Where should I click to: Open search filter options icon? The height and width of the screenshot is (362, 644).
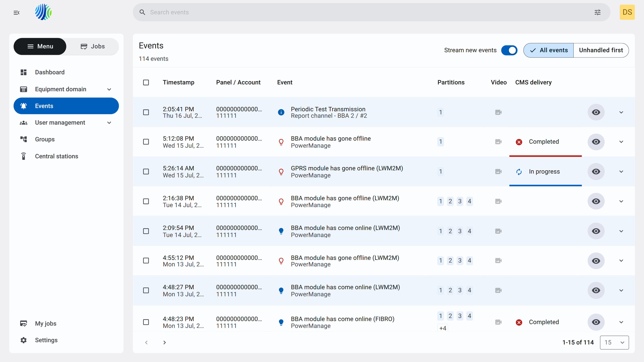coord(597,12)
